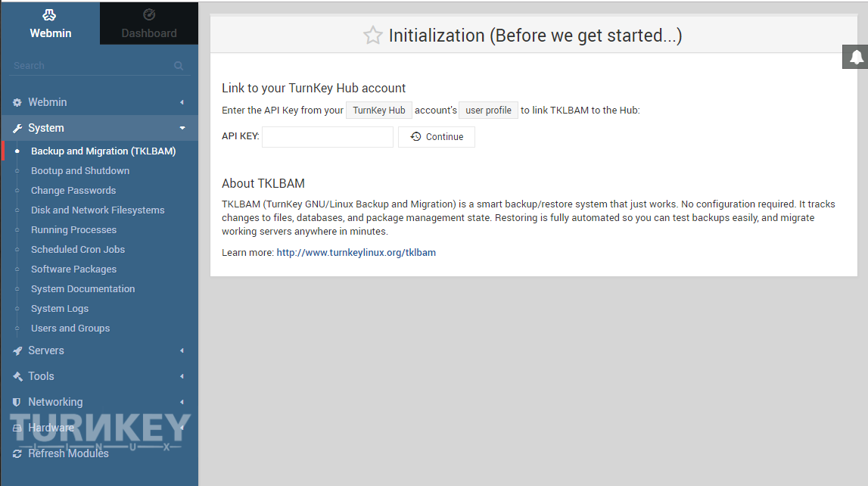This screenshot has width=868, height=486.
Task: Expand the Webmin menu arrow
Action: point(182,102)
